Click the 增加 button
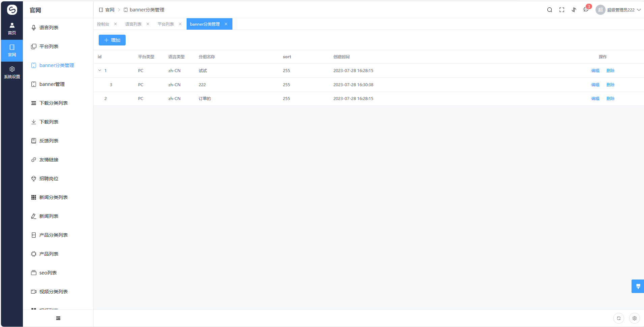This screenshot has width=644, height=327. click(x=112, y=40)
